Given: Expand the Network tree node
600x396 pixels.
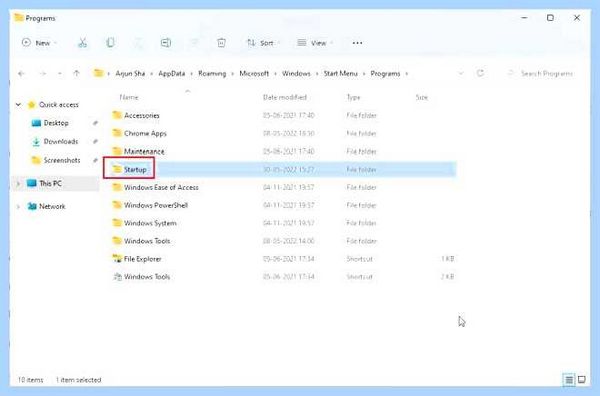Looking at the screenshot, I should click(18, 206).
